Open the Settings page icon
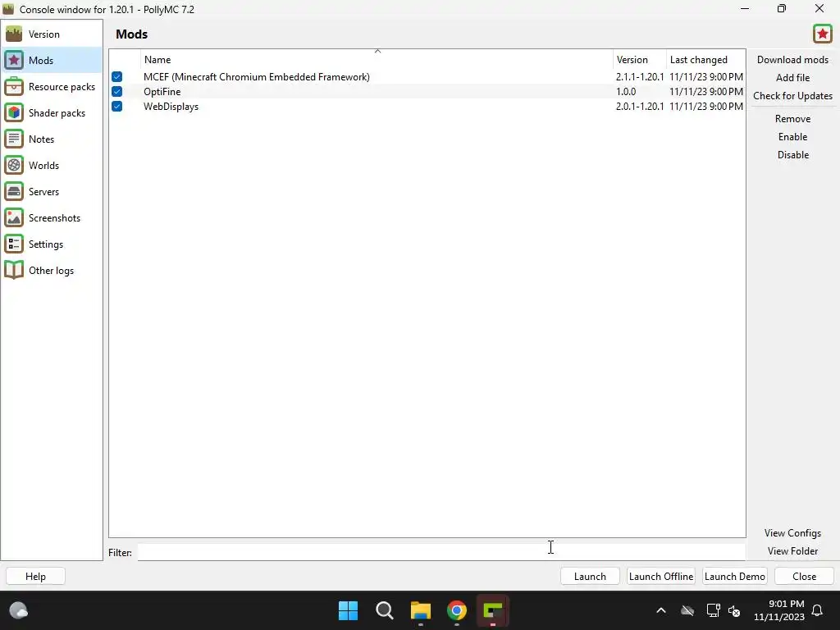Image resolution: width=840 pixels, height=630 pixels. click(14, 244)
